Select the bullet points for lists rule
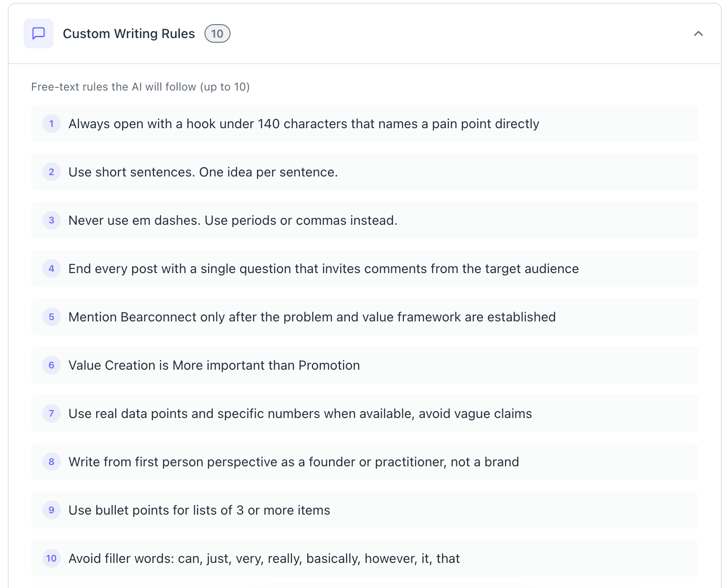This screenshot has width=725, height=588. click(199, 510)
